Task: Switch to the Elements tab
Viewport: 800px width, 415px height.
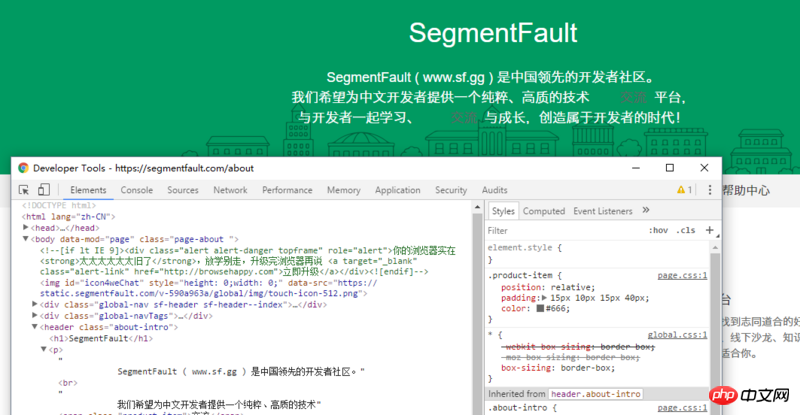Action: pos(88,190)
